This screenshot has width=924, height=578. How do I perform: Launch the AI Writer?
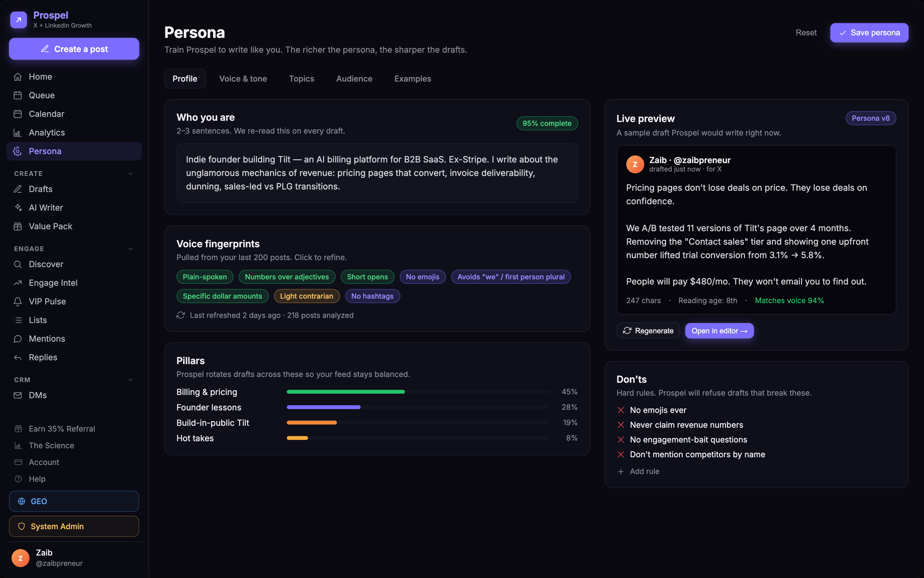point(74,207)
